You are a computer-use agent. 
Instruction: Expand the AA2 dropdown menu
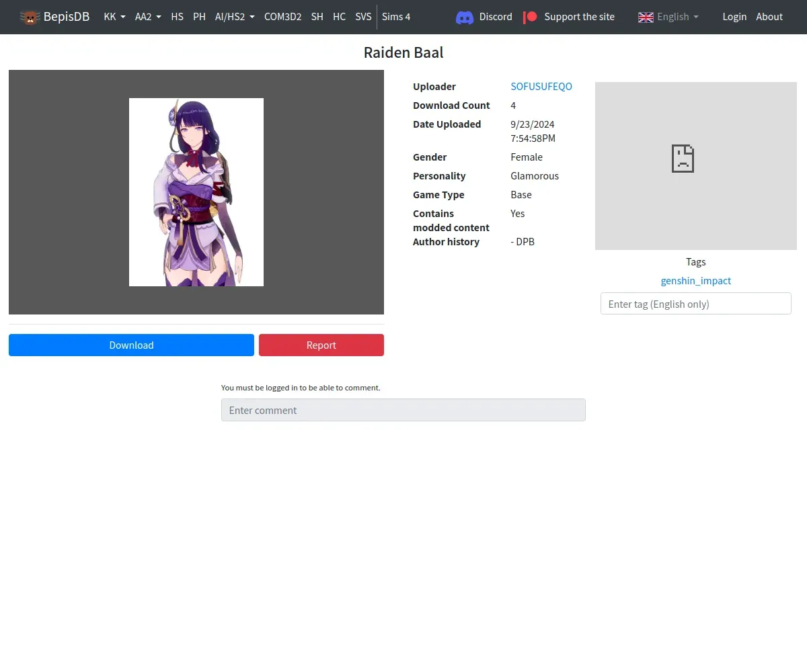coord(148,17)
